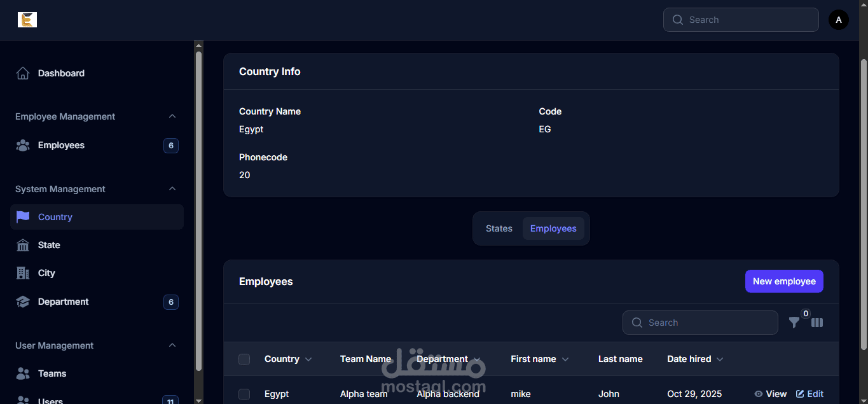Open the Country menu item

point(97,217)
